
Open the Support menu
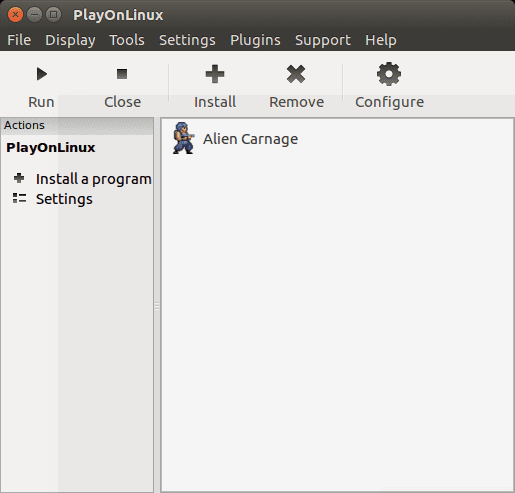pyautogui.click(x=323, y=40)
